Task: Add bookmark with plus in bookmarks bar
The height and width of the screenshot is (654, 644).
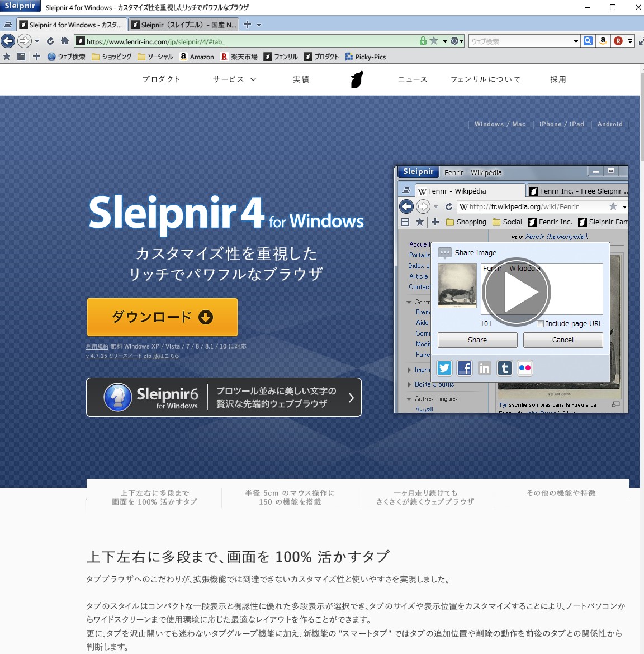Action: 37,57
